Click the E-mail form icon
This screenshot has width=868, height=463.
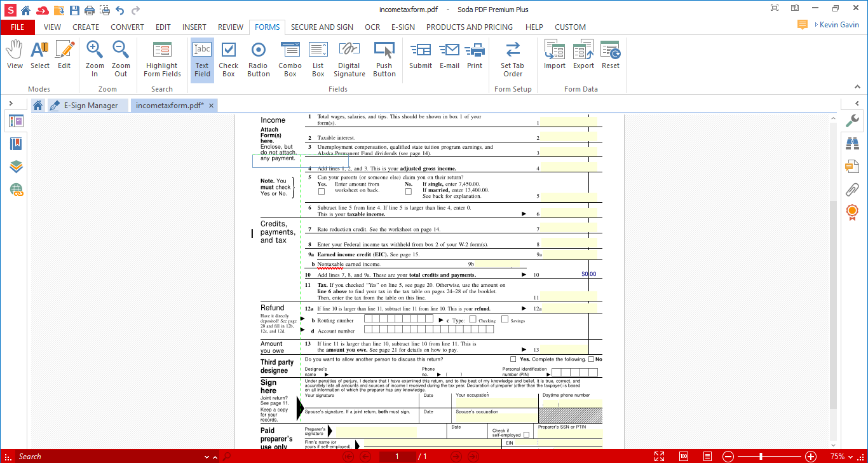[x=449, y=56]
